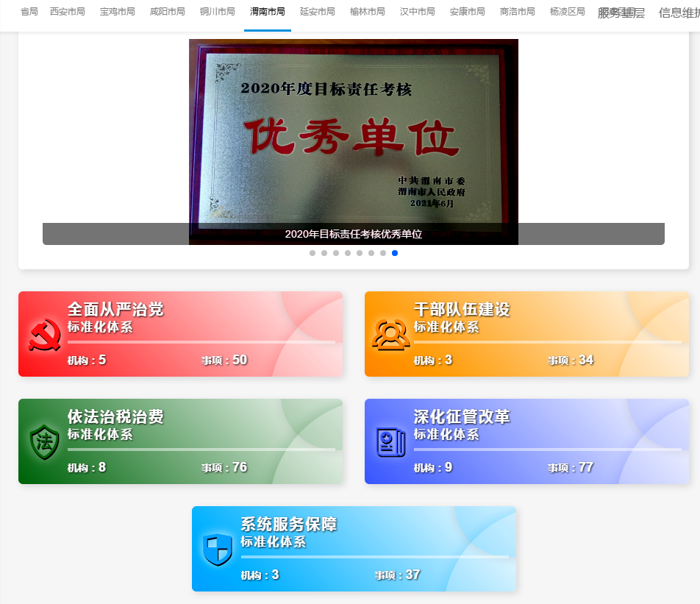Open the 延安市局 tab
This screenshot has height=604, width=700.
pyautogui.click(x=318, y=12)
